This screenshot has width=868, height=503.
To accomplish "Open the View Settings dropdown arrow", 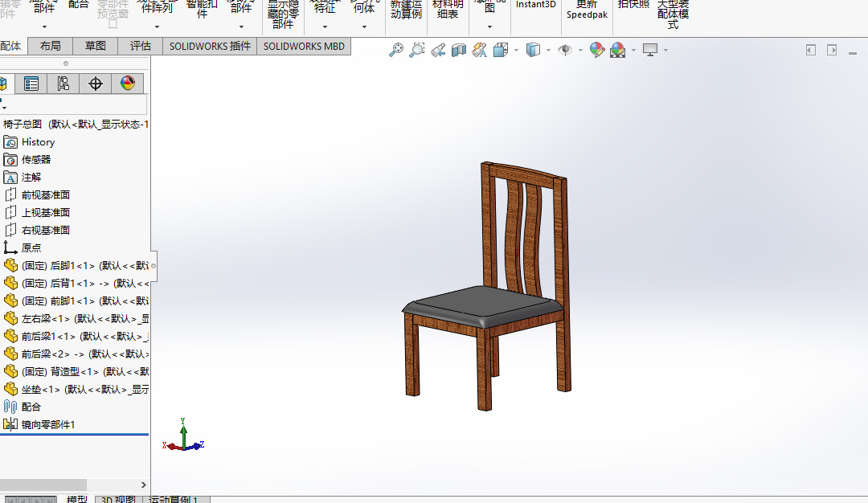I will click(666, 51).
